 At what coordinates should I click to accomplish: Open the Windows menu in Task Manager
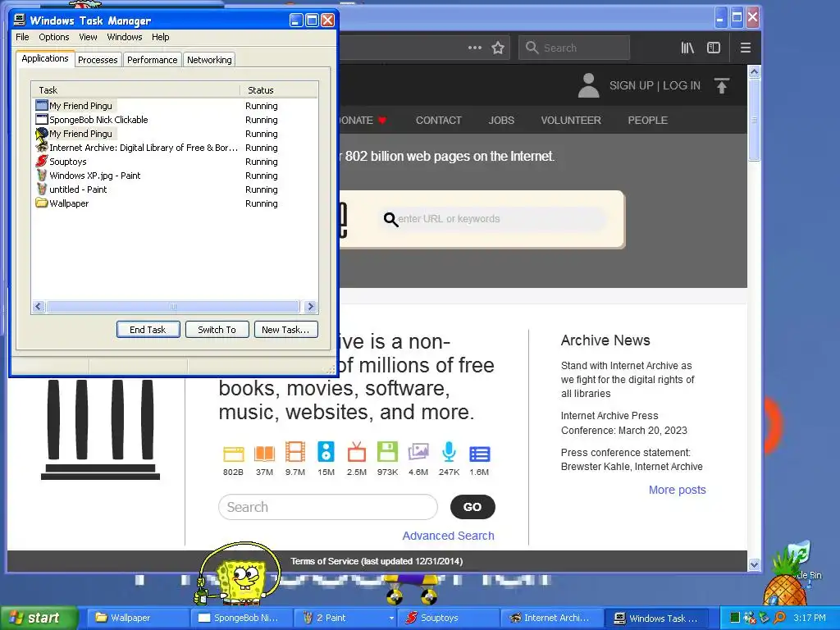tap(125, 37)
